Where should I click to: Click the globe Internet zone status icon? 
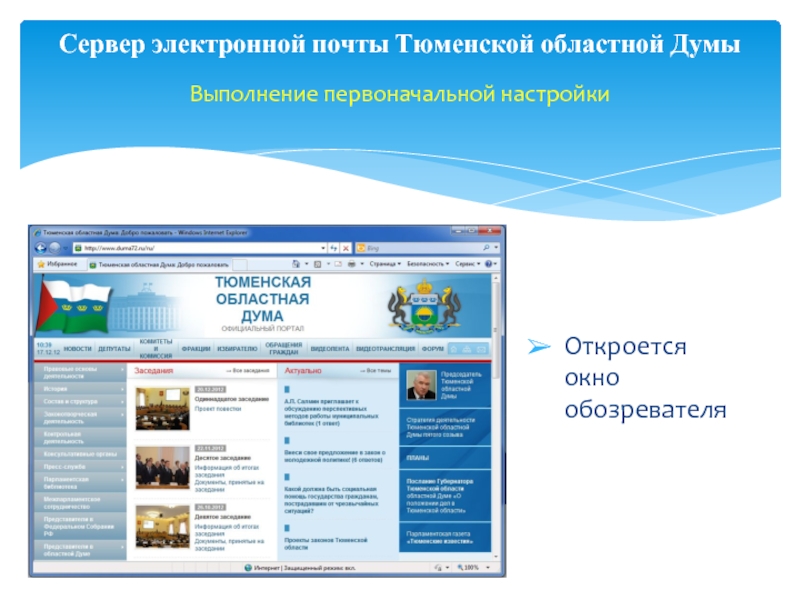click(248, 568)
